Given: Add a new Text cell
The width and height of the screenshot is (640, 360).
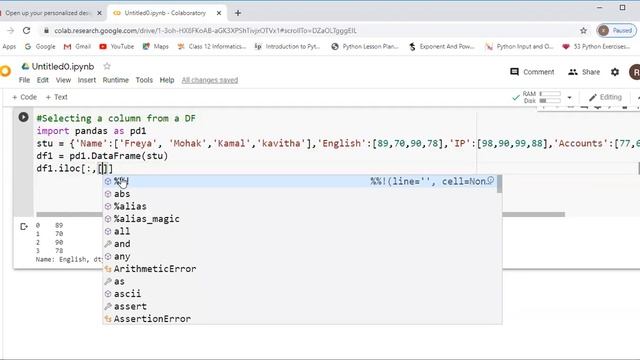Looking at the screenshot, I should tap(56, 97).
